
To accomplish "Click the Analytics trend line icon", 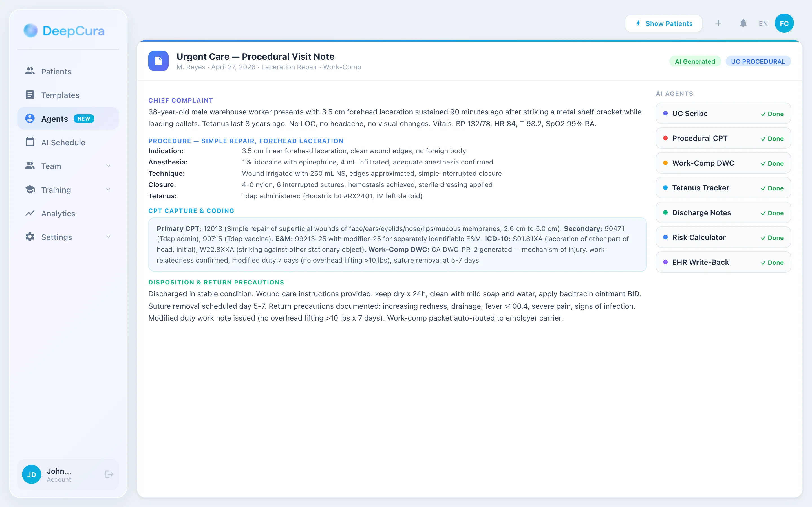I will [30, 213].
